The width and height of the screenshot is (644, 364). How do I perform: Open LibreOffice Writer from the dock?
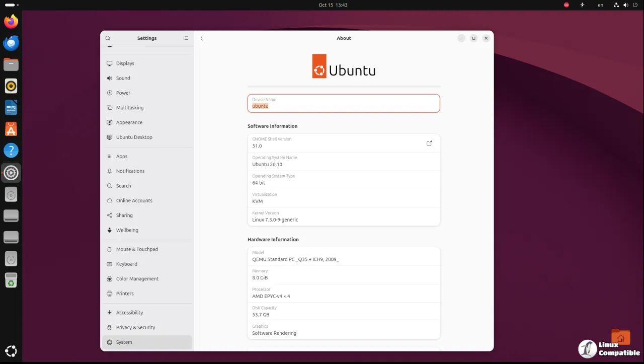(x=11, y=107)
